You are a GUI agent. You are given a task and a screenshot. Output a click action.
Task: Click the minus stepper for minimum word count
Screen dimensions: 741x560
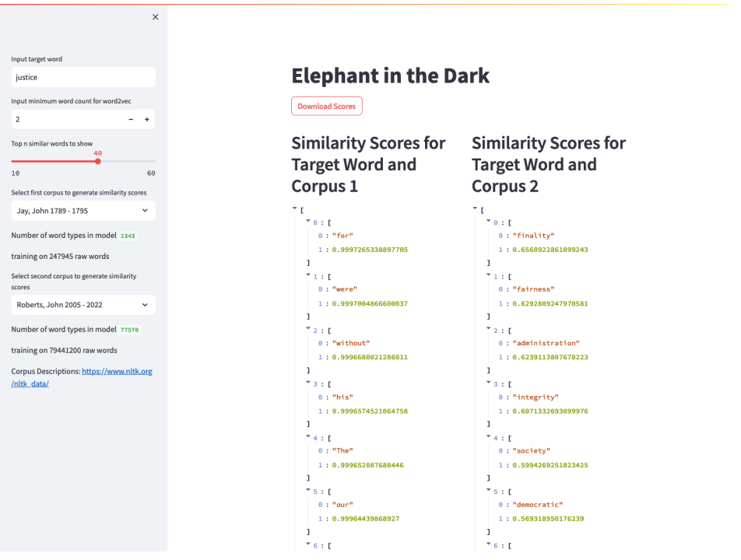click(x=131, y=119)
